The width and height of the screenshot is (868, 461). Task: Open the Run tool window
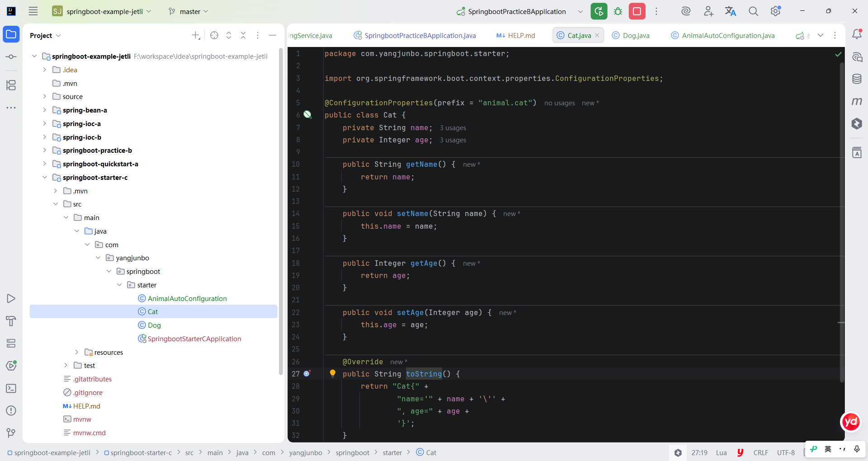[x=11, y=299]
